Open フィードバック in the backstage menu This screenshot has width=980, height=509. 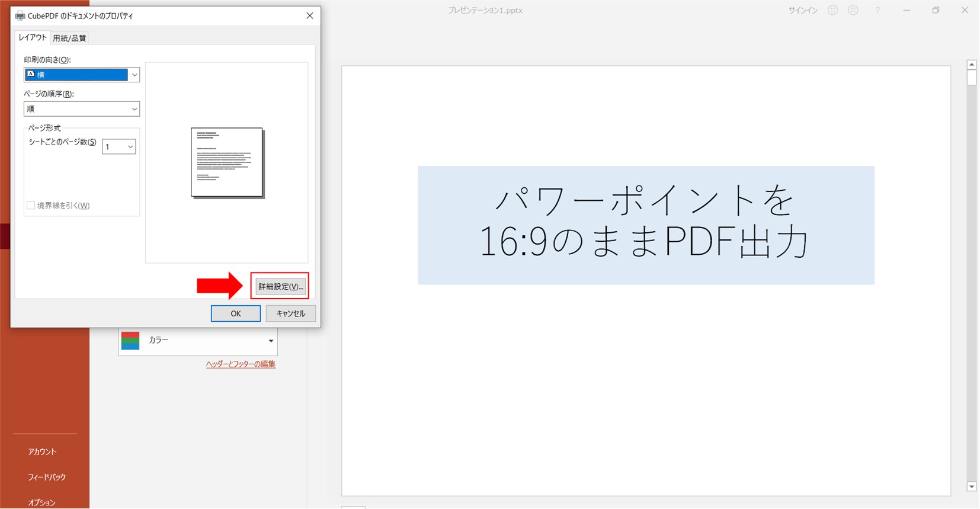pos(47,478)
